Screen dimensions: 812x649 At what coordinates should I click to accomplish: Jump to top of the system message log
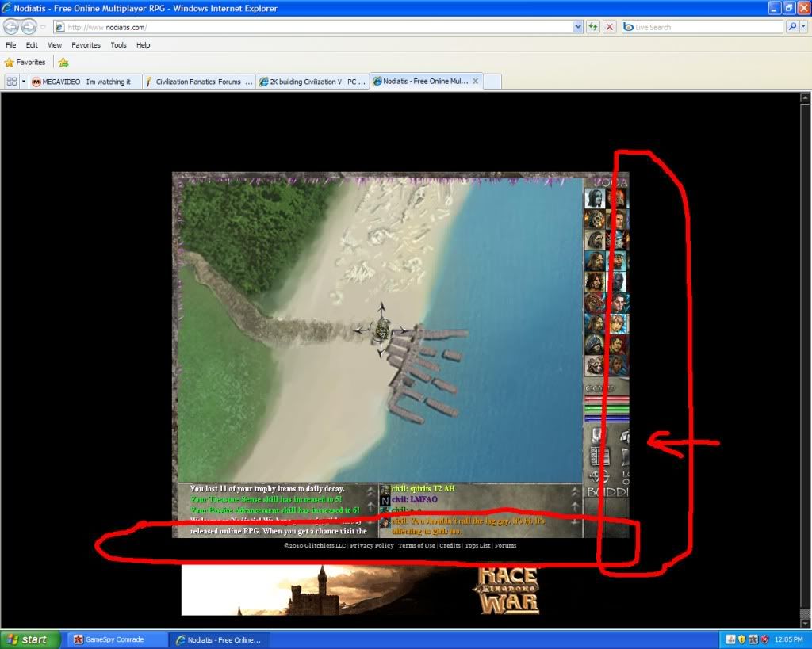point(370,491)
